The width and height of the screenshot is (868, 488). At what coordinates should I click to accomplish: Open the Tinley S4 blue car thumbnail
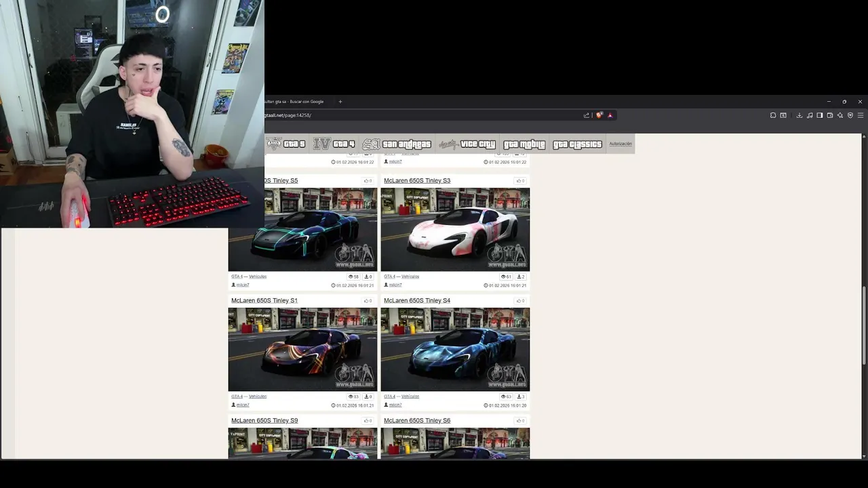pos(455,350)
